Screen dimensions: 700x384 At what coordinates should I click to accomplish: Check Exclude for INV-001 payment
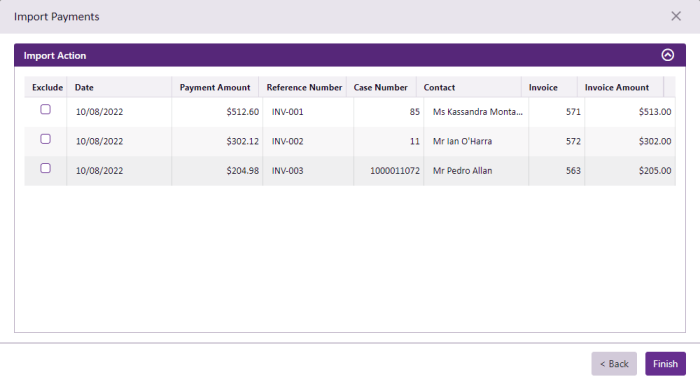46,109
